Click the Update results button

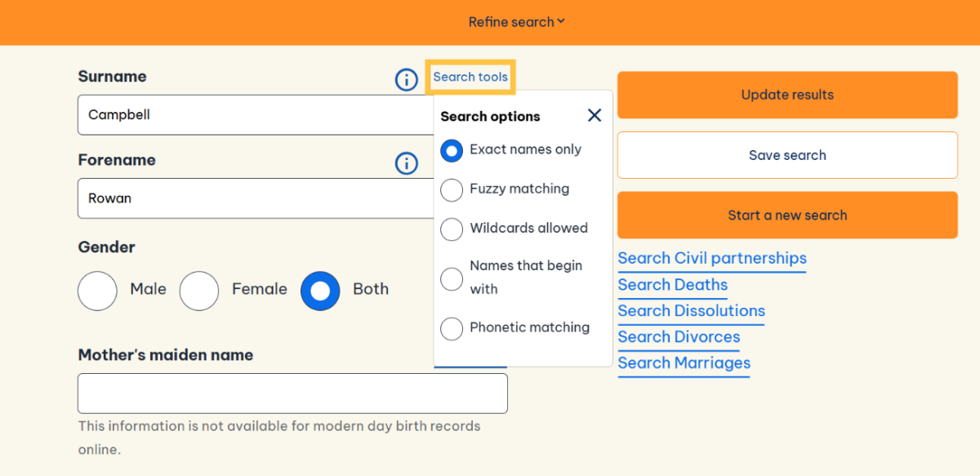787,95
